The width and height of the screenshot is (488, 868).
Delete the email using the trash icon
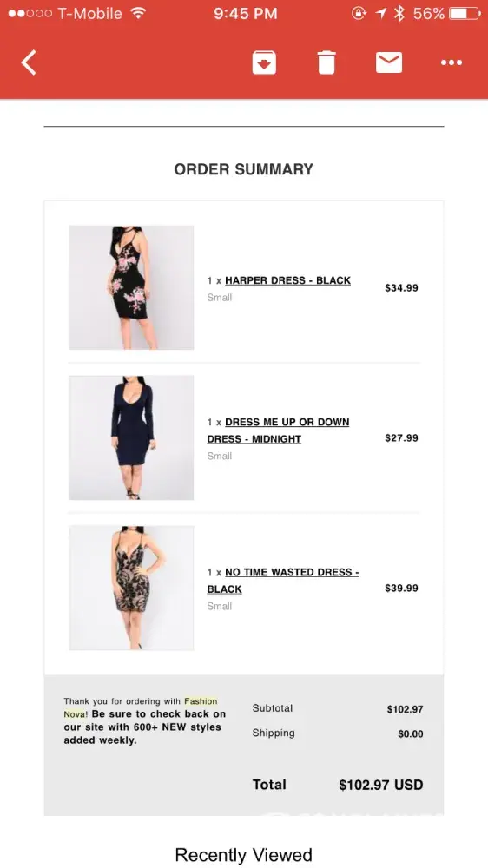(326, 62)
